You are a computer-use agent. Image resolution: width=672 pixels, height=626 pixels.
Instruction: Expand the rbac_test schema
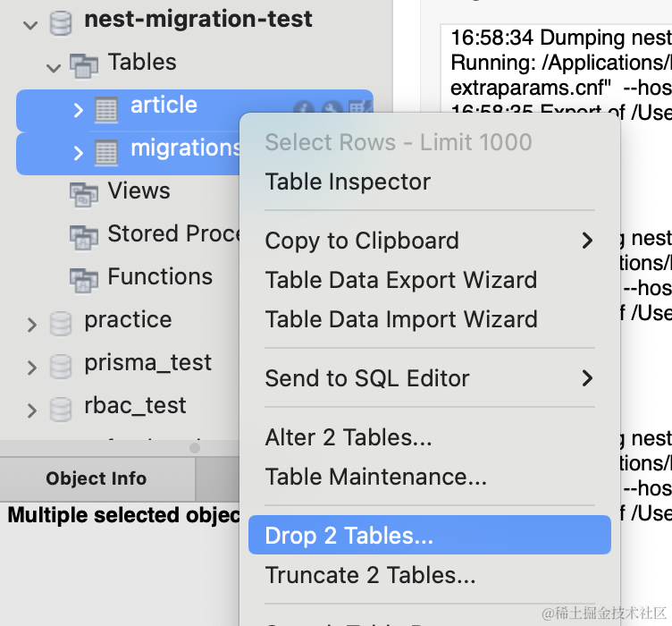(x=32, y=410)
